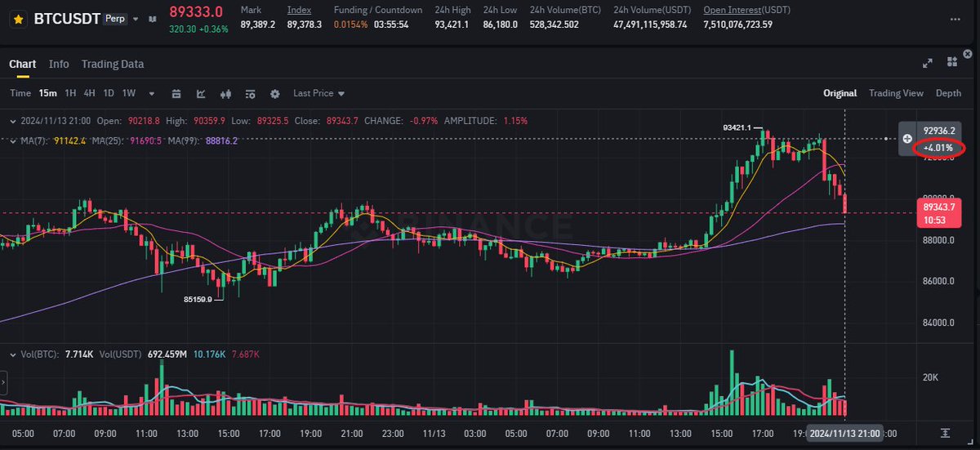Click the reset chart icon at the bottom right

click(x=946, y=432)
